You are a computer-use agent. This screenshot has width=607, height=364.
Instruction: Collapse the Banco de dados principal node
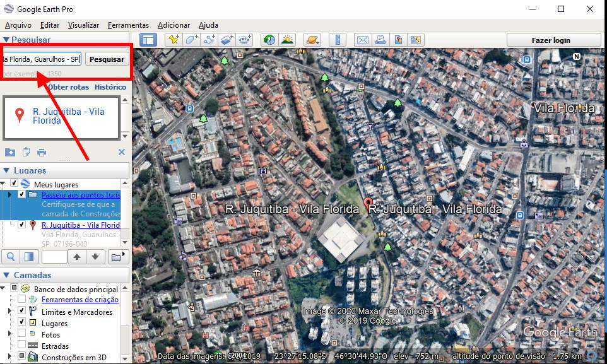tap(3, 288)
